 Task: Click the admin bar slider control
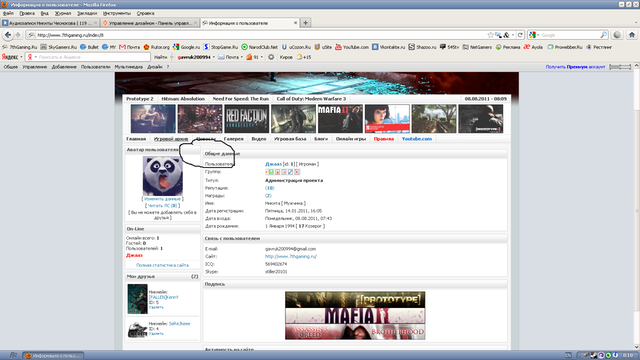[x=620, y=67]
